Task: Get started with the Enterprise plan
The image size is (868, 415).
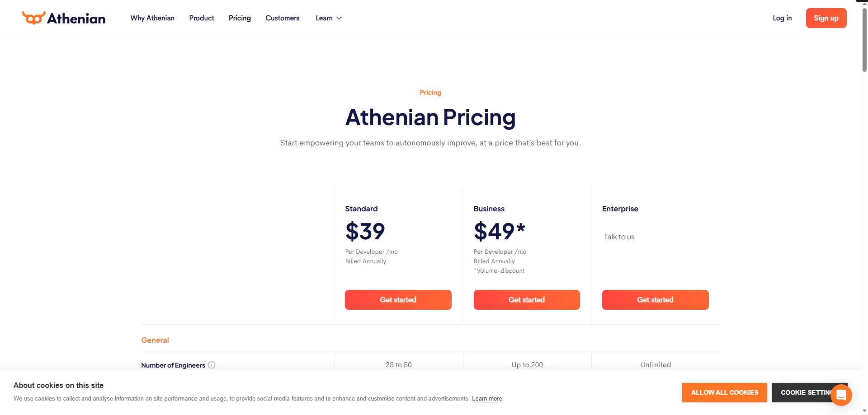Action: tap(655, 300)
